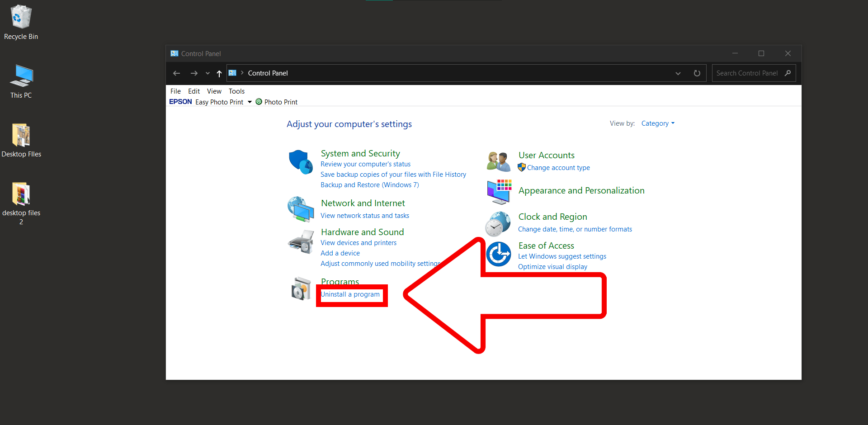Click the Network and Internet globe icon
Image resolution: width=868 pixels, height=425 pixels.
click(301, 209)
